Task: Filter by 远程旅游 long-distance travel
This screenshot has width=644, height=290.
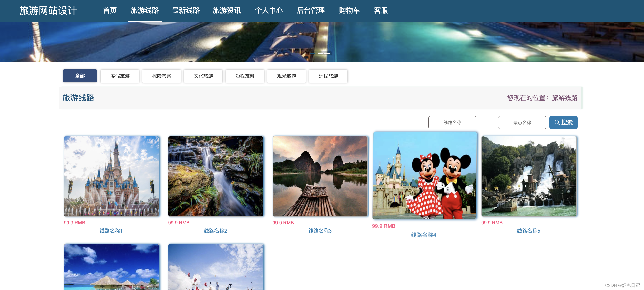Action: 328,76
